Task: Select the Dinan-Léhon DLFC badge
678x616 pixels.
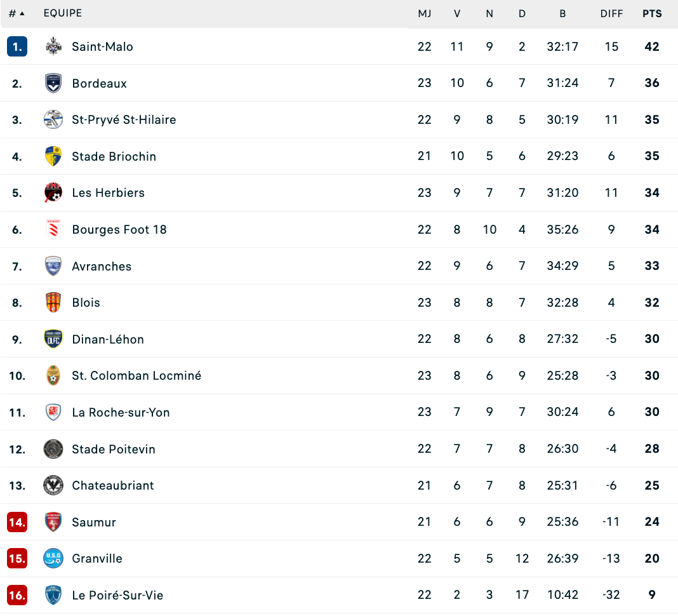Action: click(53, 338)
